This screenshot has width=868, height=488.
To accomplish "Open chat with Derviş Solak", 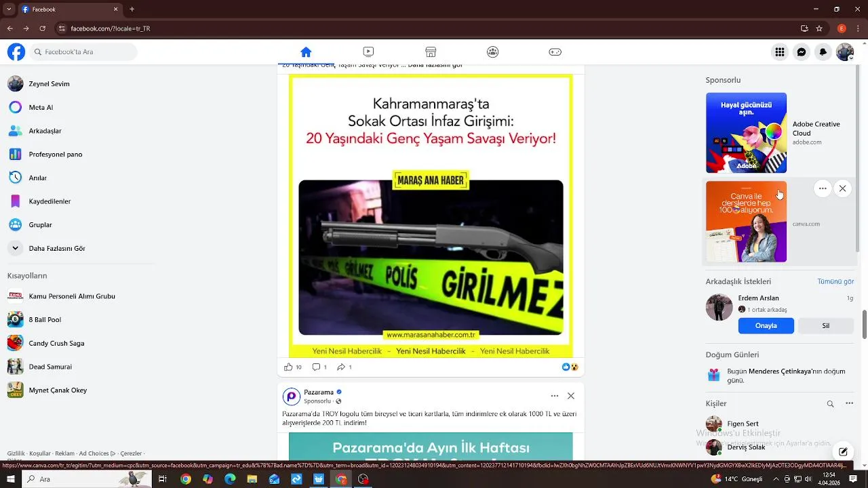I will (779, 447).
